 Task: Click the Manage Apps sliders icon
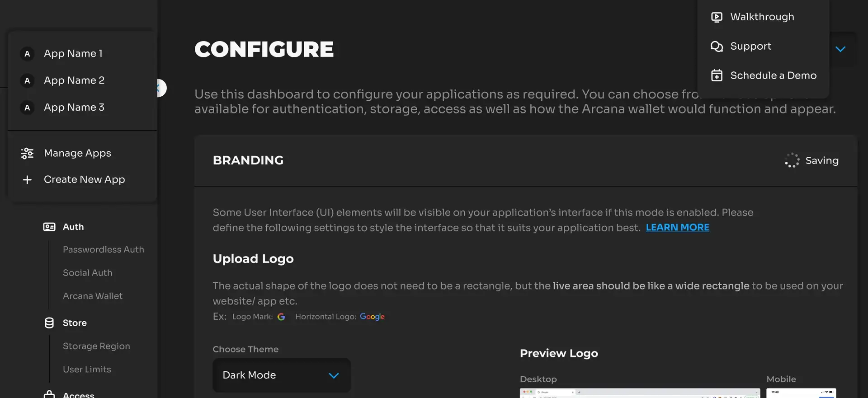point(27,154)
